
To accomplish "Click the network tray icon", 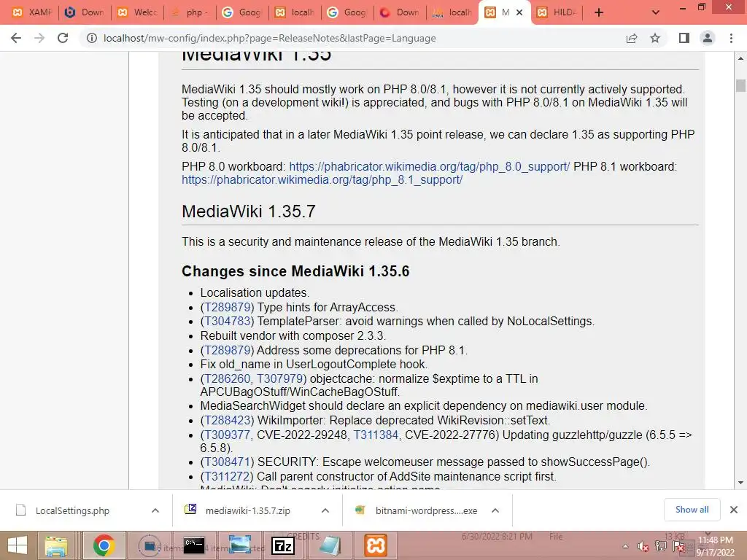I will pos(661,547).
